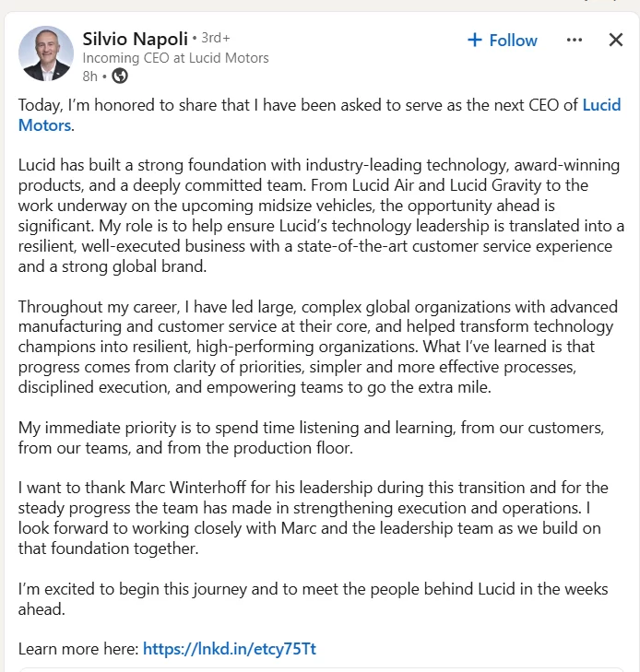Screen dimensions: 640x672
Task: Click the globe public visibility icon
Action: point(119,77)
